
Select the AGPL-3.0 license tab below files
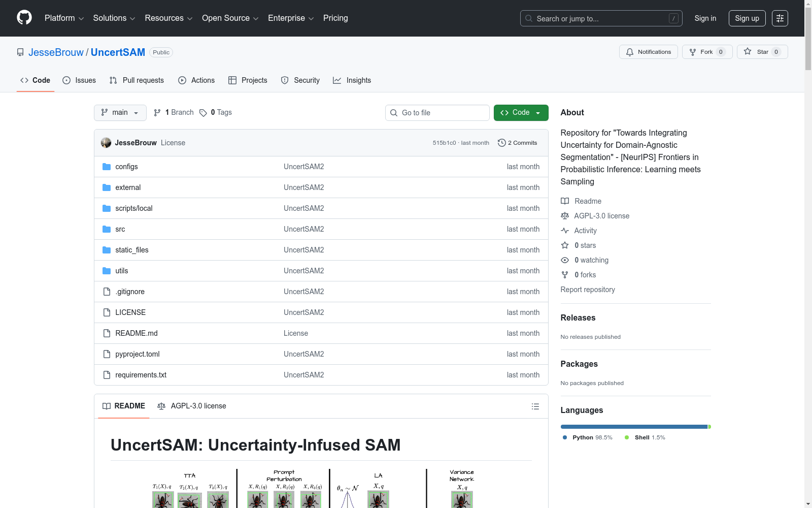click(192, 406)
